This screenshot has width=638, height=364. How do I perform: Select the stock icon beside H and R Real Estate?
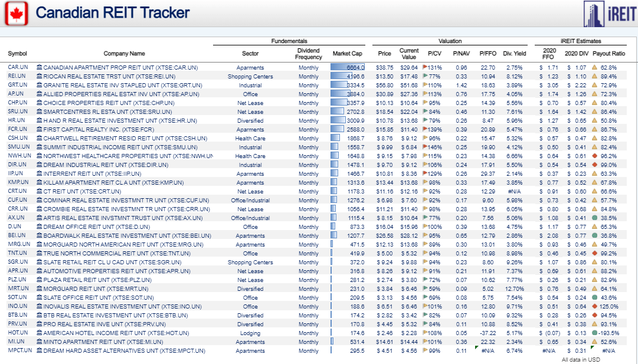(40, 121)
